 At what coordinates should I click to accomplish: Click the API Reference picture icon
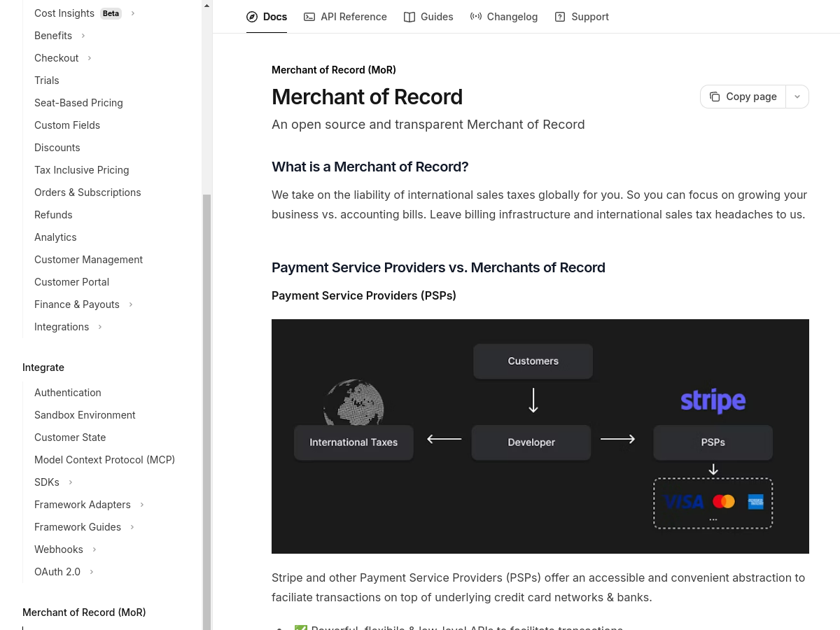click(x=309, y=16)
